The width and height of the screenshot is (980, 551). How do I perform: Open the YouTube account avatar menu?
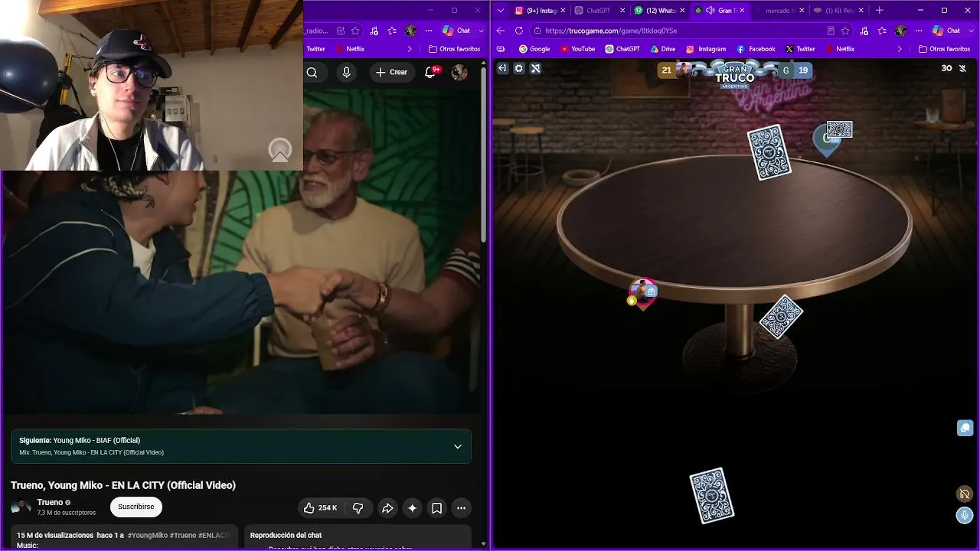point(459,72)
